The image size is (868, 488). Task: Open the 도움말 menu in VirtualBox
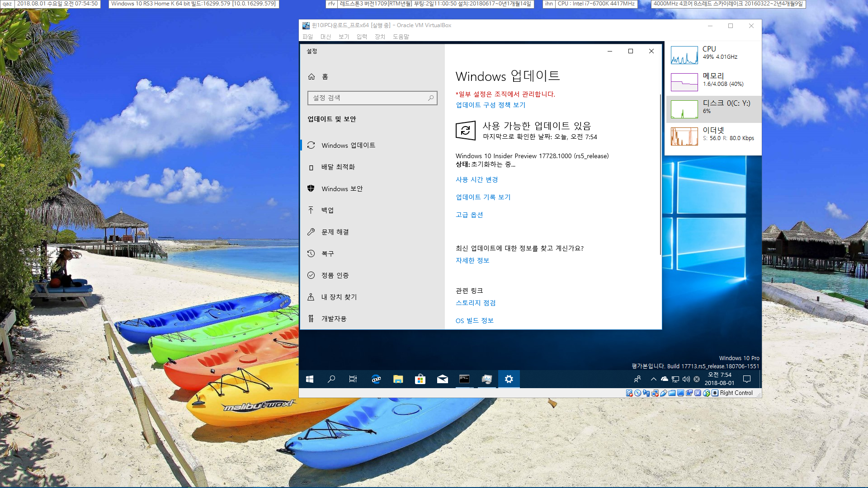point(401,37)
